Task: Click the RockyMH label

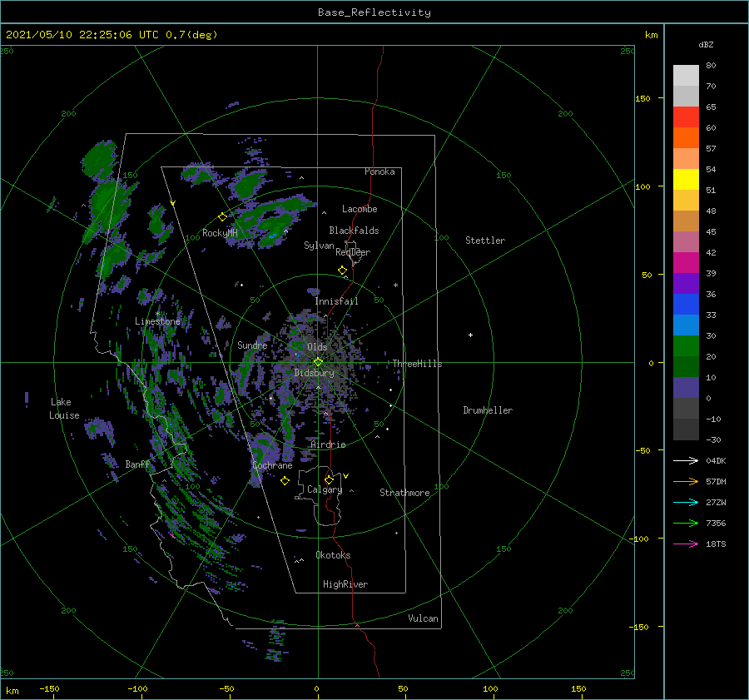Action: [x=220, y=233]
